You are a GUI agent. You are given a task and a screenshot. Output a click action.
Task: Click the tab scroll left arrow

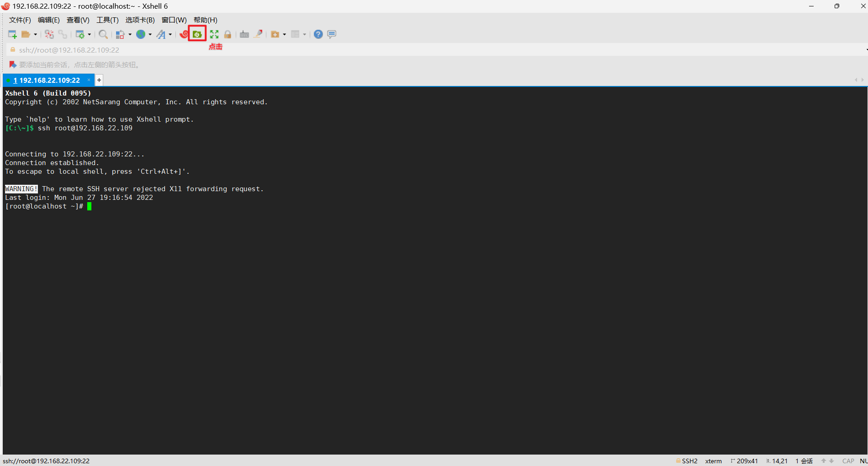point(856,80)
